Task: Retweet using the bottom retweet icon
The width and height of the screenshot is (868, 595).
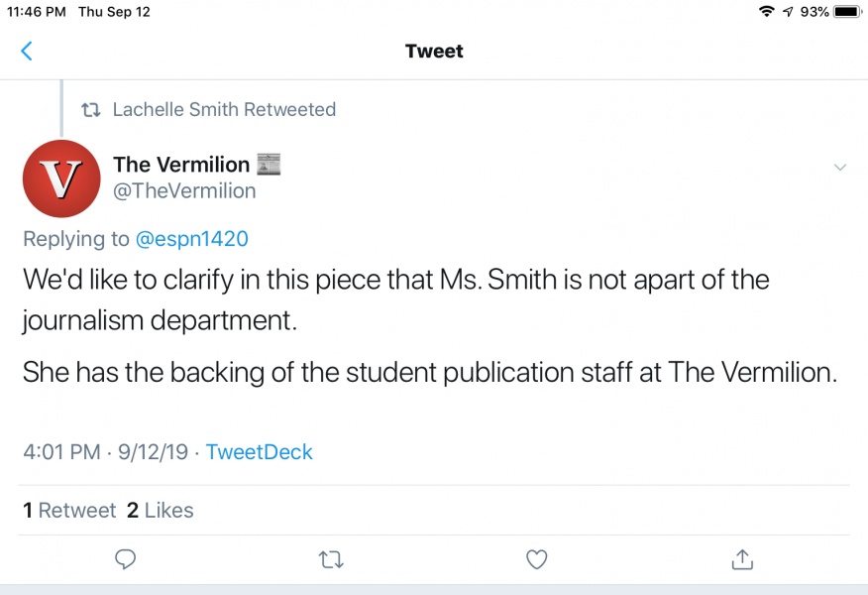Action: coord(331,560)
